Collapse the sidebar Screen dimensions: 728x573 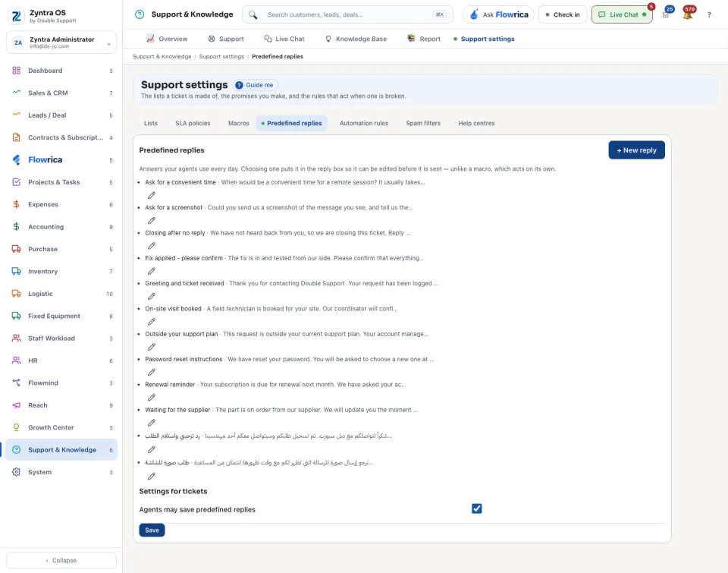pyautogui.click(x=61, y=560)
